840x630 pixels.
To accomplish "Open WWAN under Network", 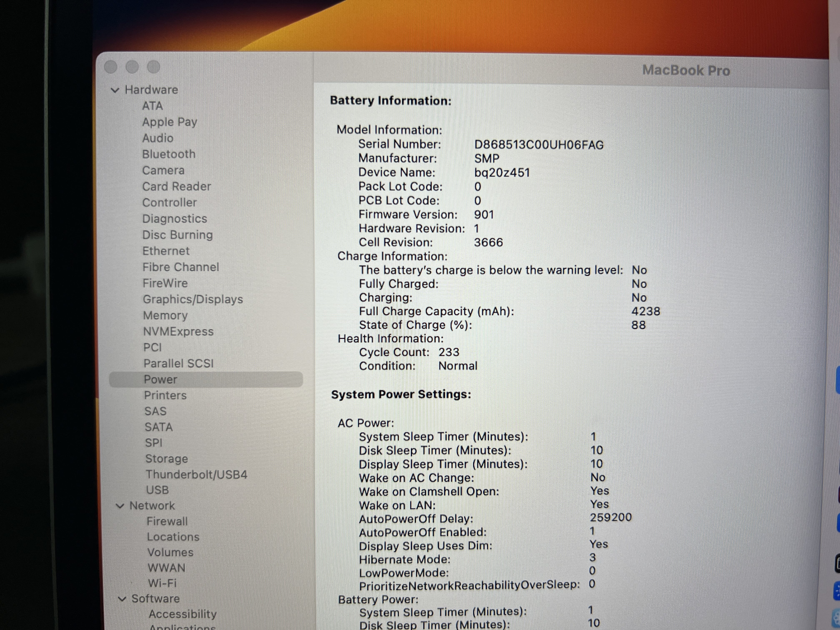I will pos(166,568).
